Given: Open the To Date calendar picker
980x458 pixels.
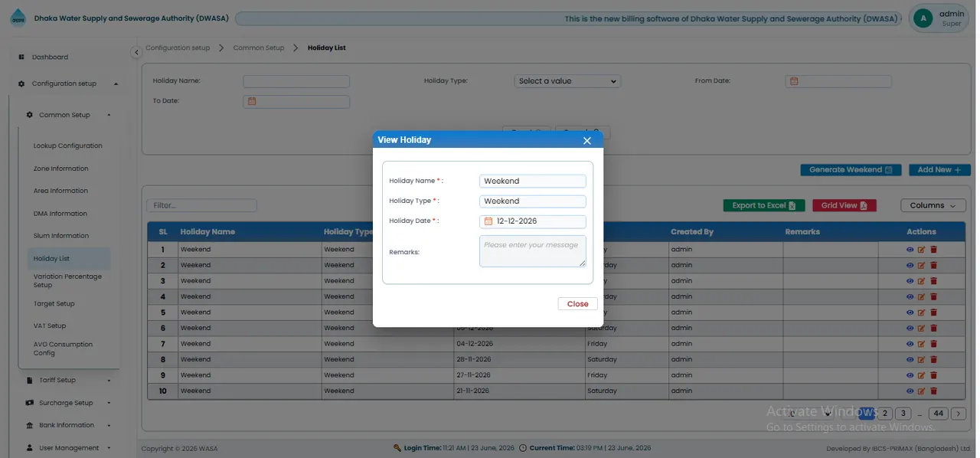Looking at the screenshot, I should 252,101.
